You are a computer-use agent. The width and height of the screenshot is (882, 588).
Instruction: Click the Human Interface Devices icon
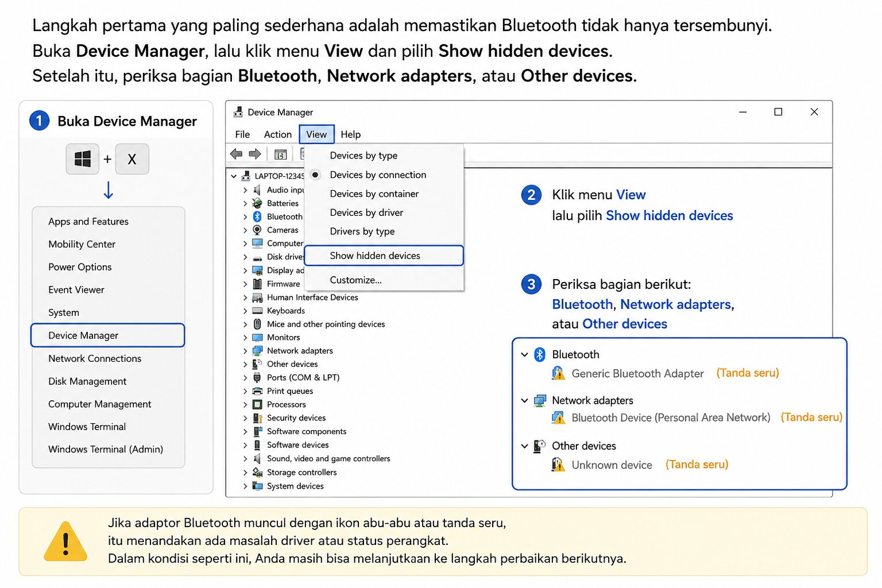tap(257, 297)
